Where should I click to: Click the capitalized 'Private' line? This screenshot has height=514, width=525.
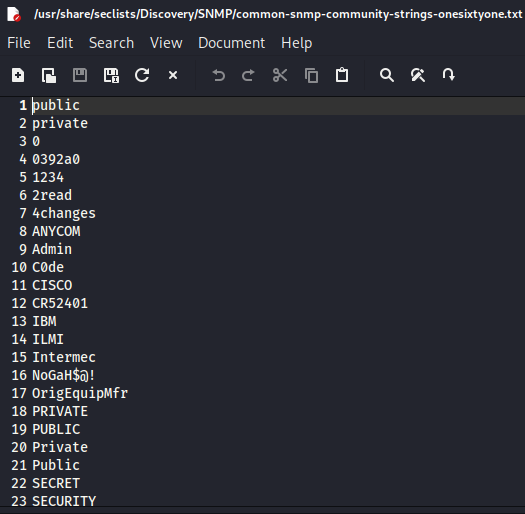60,447
